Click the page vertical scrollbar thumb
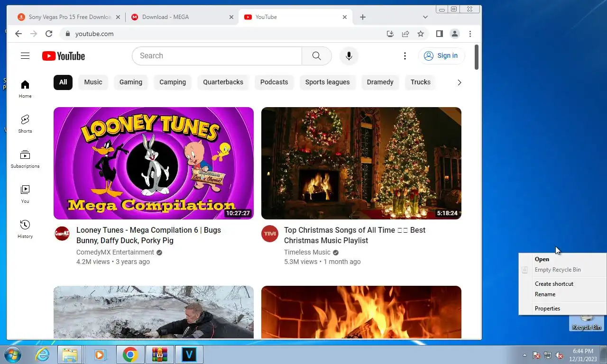 [477, 57]
